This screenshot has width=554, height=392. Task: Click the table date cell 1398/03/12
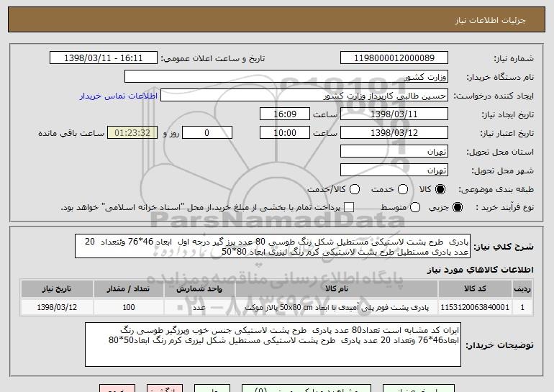pyautogui.click(x=57, y=307)
